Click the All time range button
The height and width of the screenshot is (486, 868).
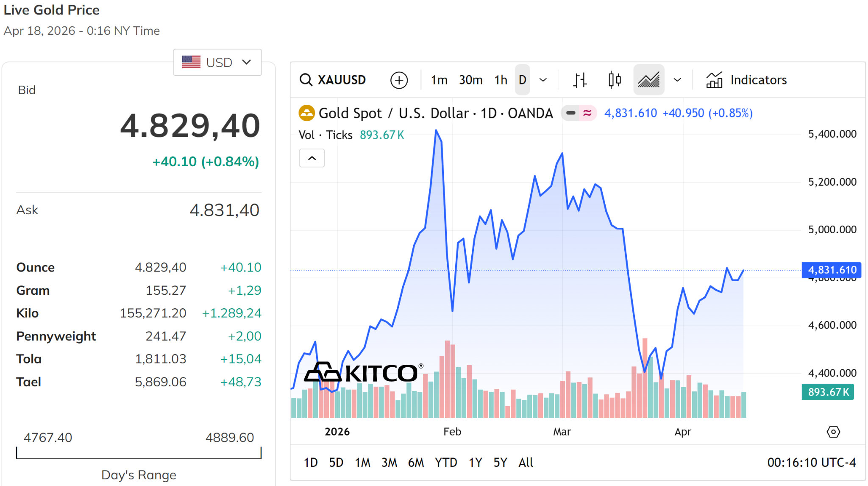pos(526,463)
